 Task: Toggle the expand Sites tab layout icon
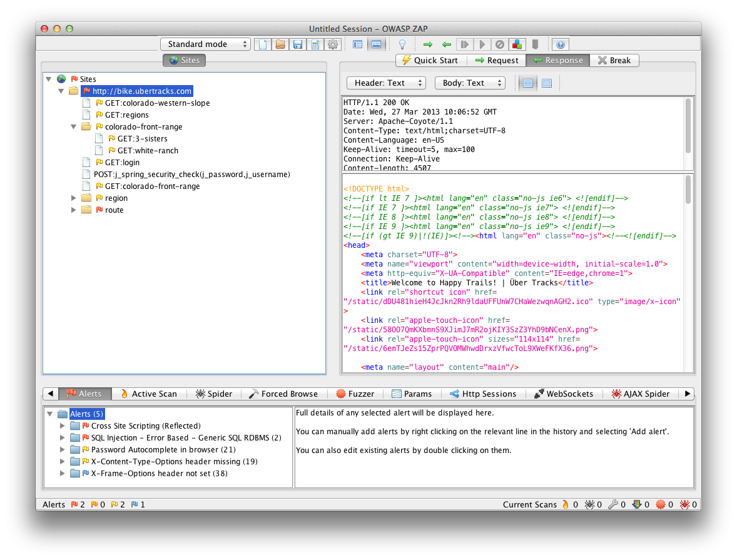(358, 44)
